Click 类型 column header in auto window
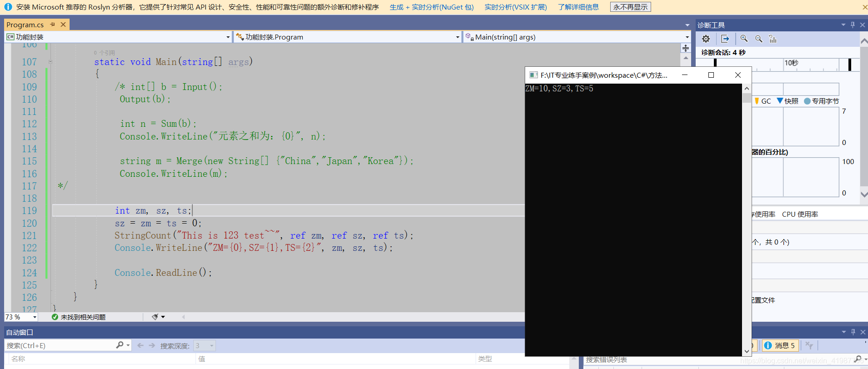This screenshot has width=868, height=369. pos(485,359)
